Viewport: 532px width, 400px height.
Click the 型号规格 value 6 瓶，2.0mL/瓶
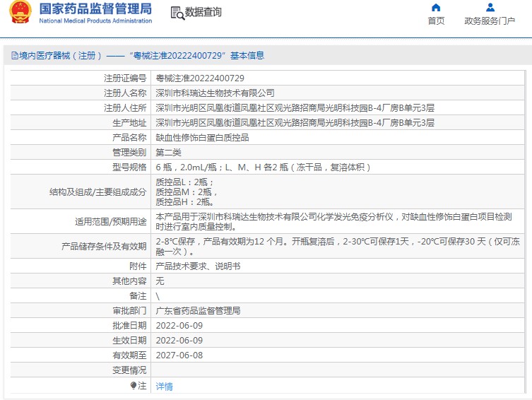pos(263,167)
